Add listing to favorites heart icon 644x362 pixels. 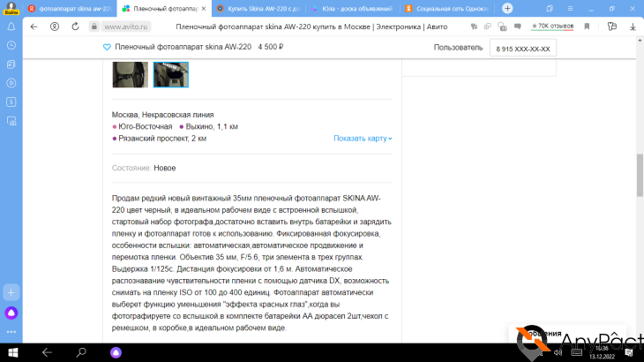(x=107, y=48)
